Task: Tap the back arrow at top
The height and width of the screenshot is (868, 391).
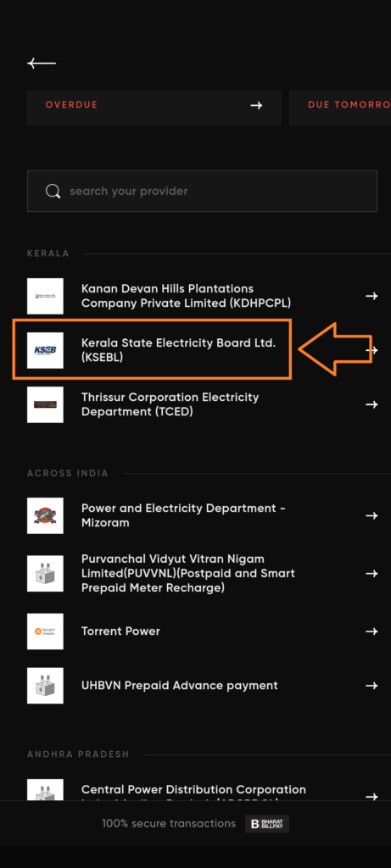Action: point(42,63)
